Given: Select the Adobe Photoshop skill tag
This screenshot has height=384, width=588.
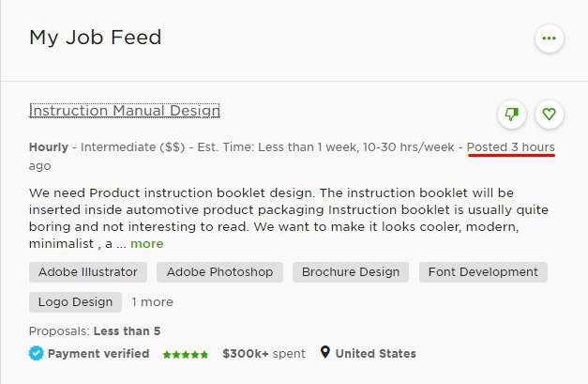Looking at the screenshot, I should point(220,272).
